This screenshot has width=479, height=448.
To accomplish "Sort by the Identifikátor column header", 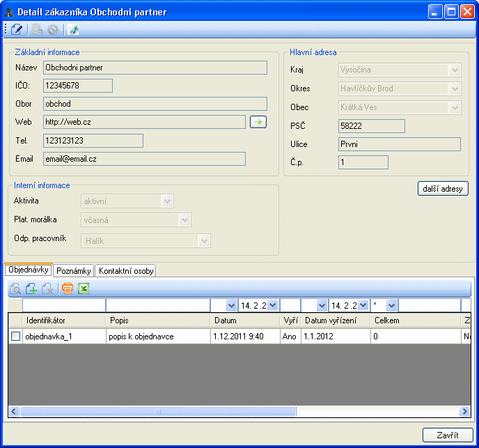I will [64, 320].
